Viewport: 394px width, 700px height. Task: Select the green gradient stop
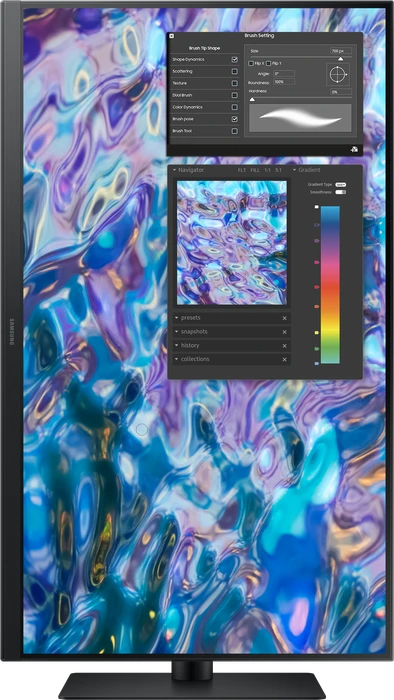tap(317, 349)
